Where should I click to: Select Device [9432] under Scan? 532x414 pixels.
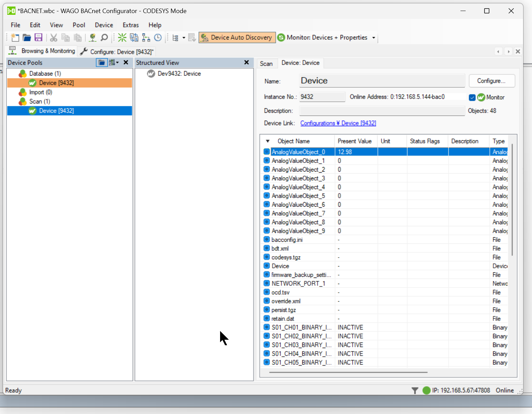point(56,111)
